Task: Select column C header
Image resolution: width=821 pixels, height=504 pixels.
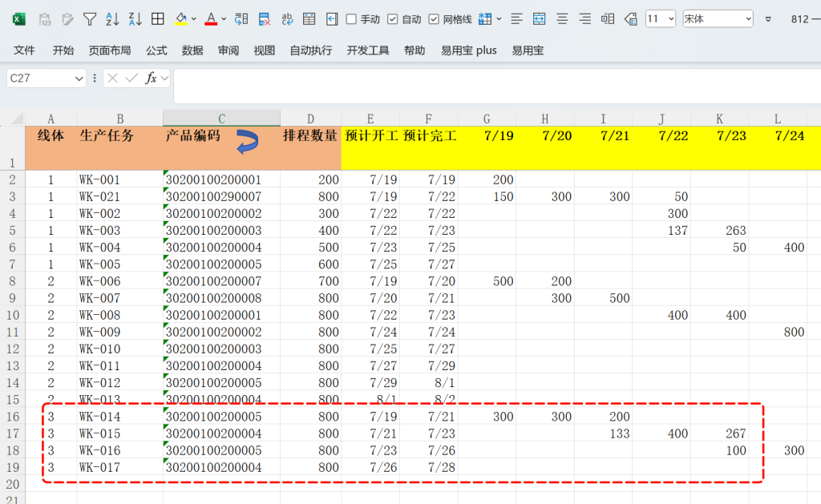Action: coord(221,119)
